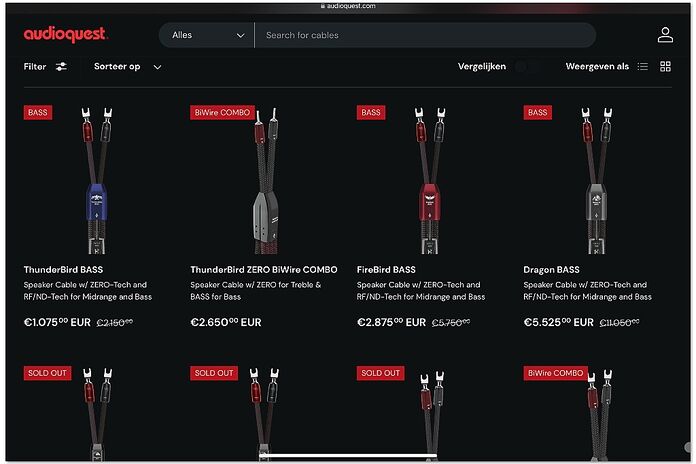Select the Dragon BASS cable image
696x464 pixels.
point(596,180)
